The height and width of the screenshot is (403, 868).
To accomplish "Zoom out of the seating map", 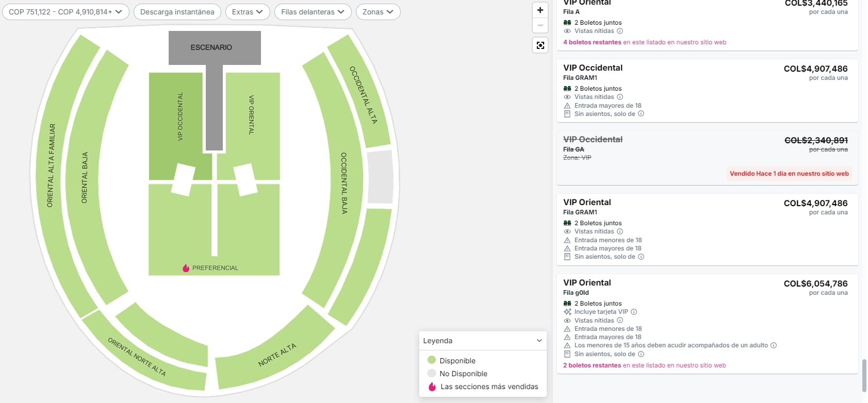I will [540, 25].
